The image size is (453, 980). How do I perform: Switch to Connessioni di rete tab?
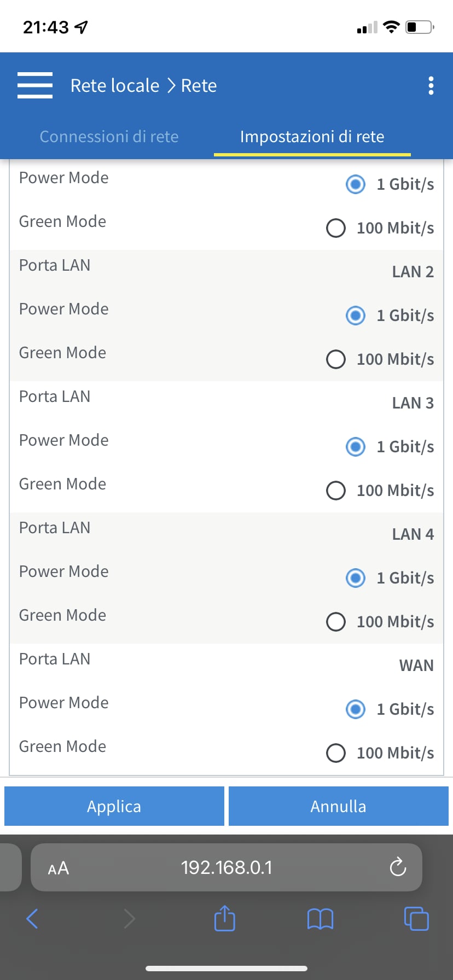[109, 136]
